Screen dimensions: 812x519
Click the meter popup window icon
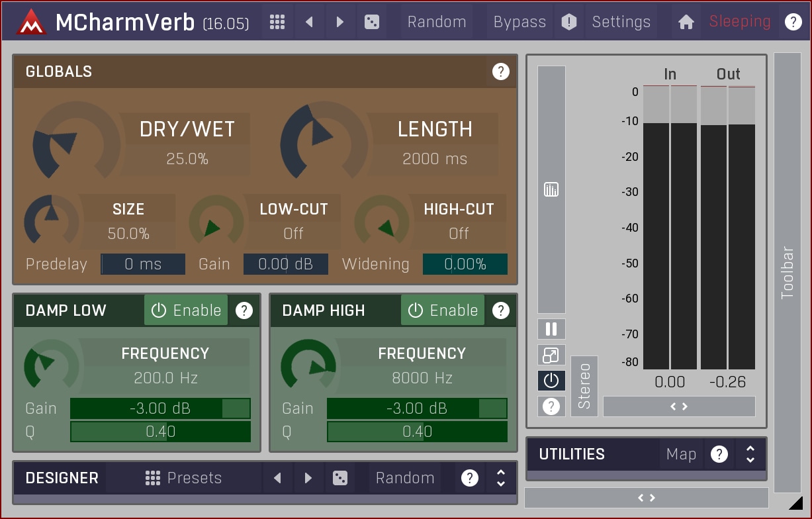(x=551, y=355)
